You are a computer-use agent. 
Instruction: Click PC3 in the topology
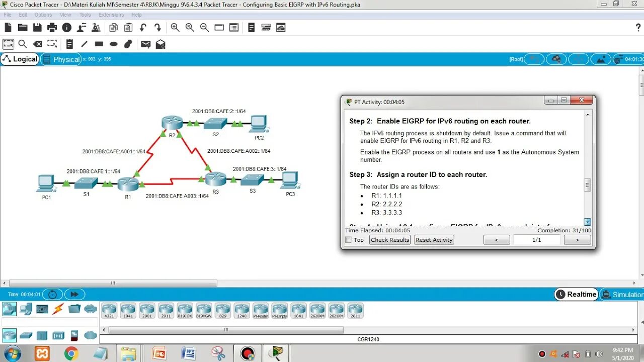coord(290,181)
